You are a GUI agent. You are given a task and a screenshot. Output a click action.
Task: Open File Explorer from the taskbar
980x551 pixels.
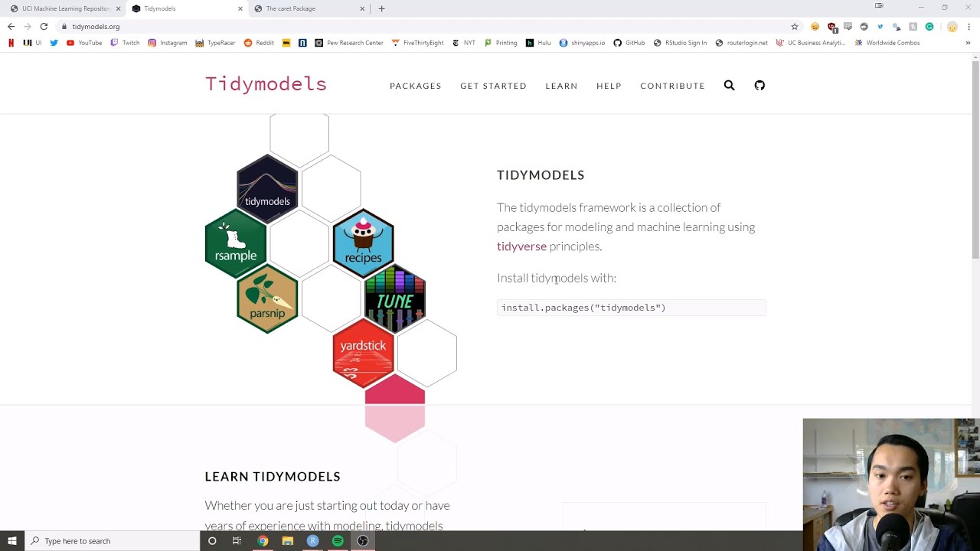pos(288,541)
